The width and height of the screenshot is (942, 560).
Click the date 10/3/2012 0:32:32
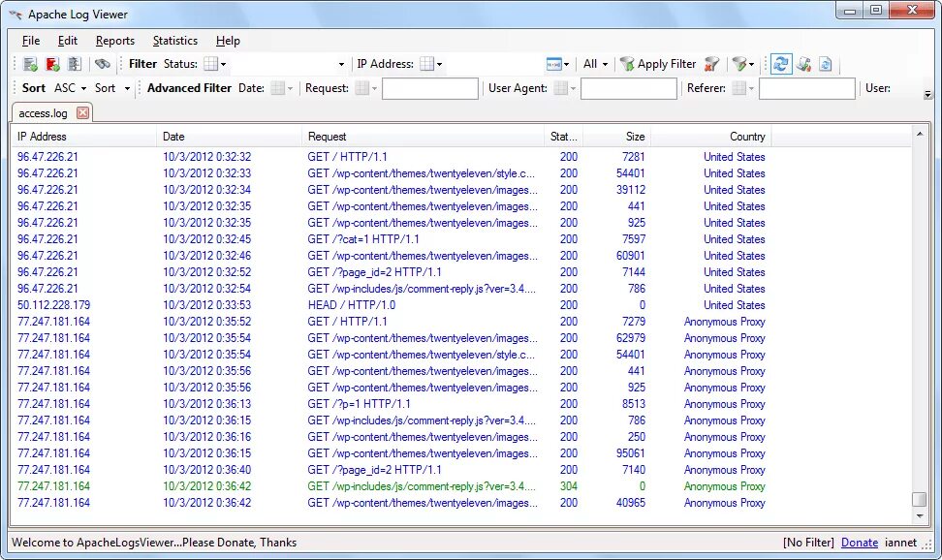tap(206, 157)
